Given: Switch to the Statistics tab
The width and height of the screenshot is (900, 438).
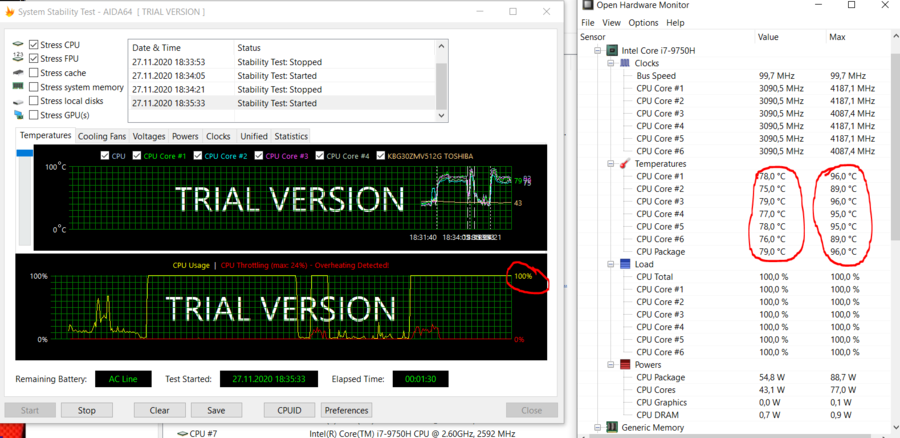Looking at the screenshot, I should click(291, 136).
